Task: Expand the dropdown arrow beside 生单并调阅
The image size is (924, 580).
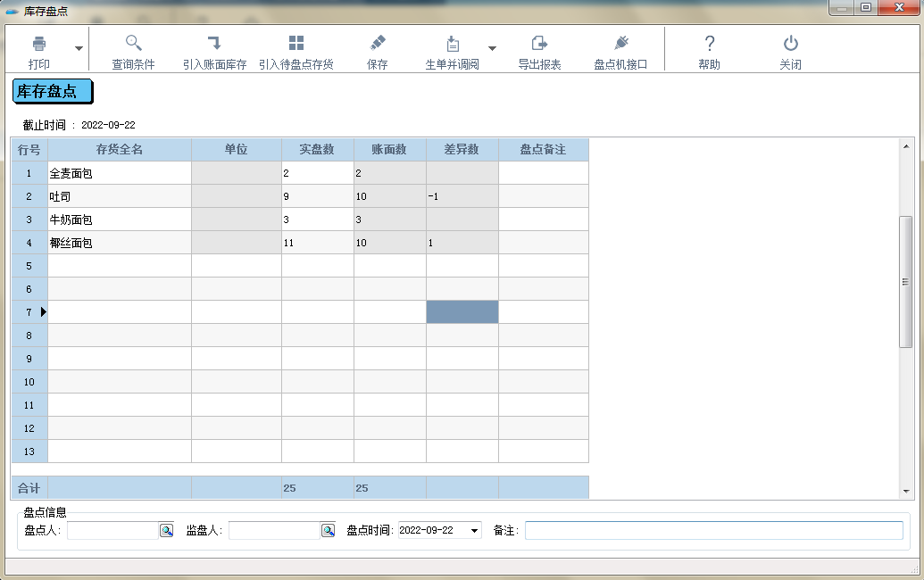Action: [490, 49]
